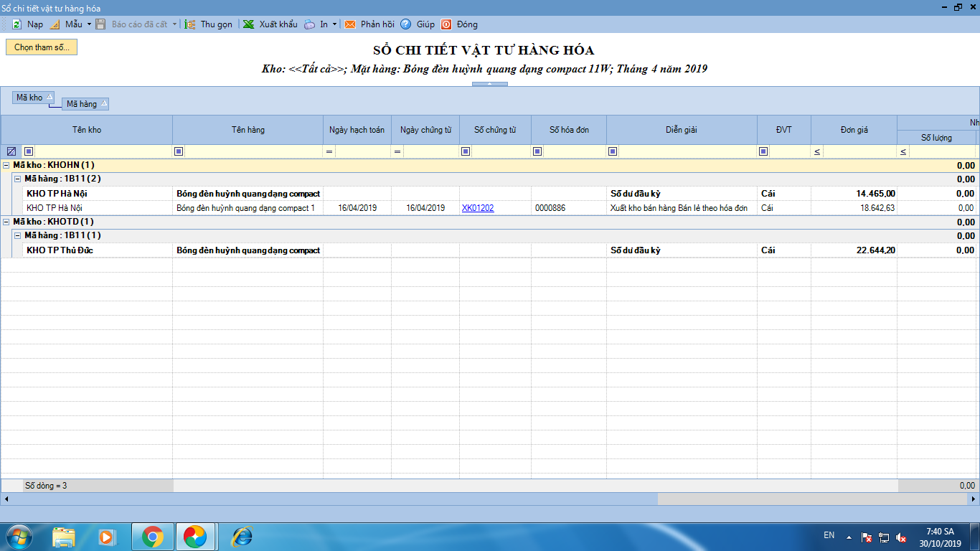Viewport: 980px width, 551px height.
Task: Click the Mã hàng grouping chip
Action: [x=85, y=104]
